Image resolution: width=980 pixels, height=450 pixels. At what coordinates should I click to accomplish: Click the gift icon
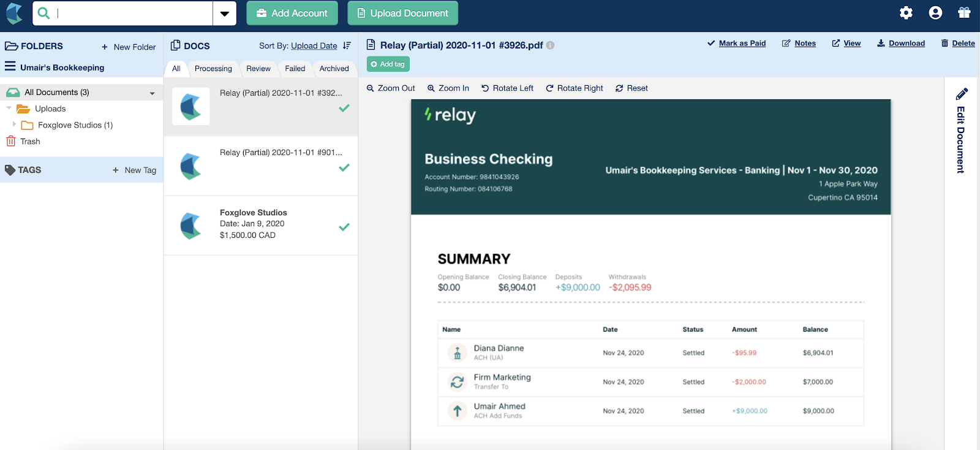click(964, 13)
